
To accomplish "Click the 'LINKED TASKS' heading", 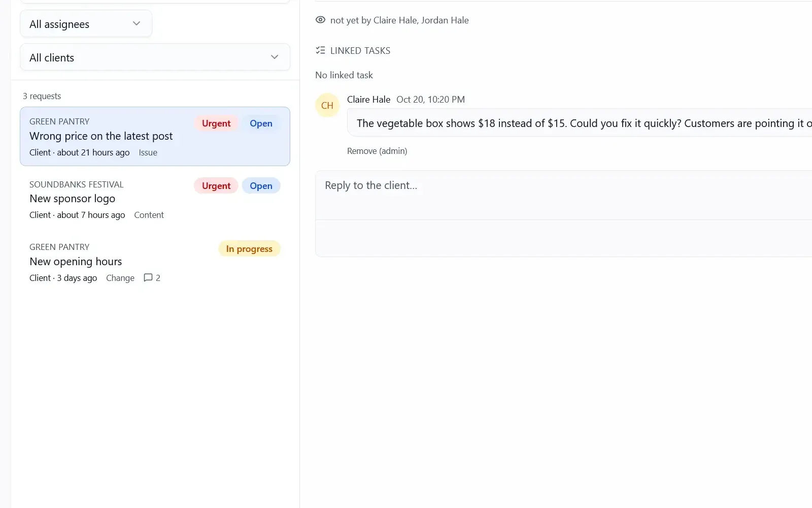I will [x=360, y=51].
